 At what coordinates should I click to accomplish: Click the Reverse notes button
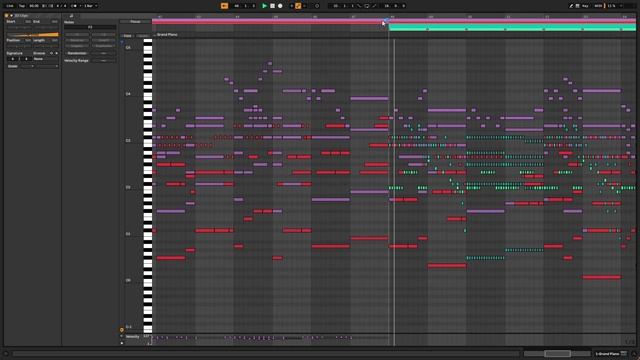[77, 40]
